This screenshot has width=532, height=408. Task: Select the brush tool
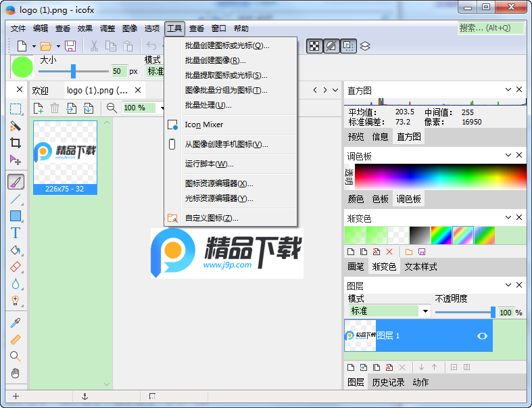coord(16,181)
